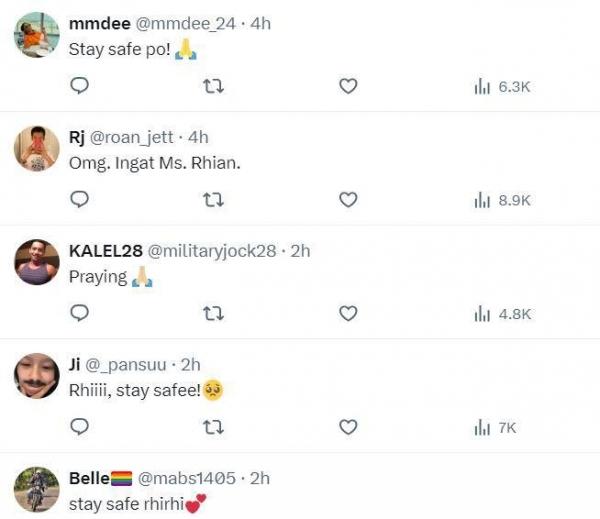Image resolution: width=600 pixels, height=519 pixels.
Task: Reply to Ji's "Rhiiii, stay safee!" tweet
Action: click(80, 427)
